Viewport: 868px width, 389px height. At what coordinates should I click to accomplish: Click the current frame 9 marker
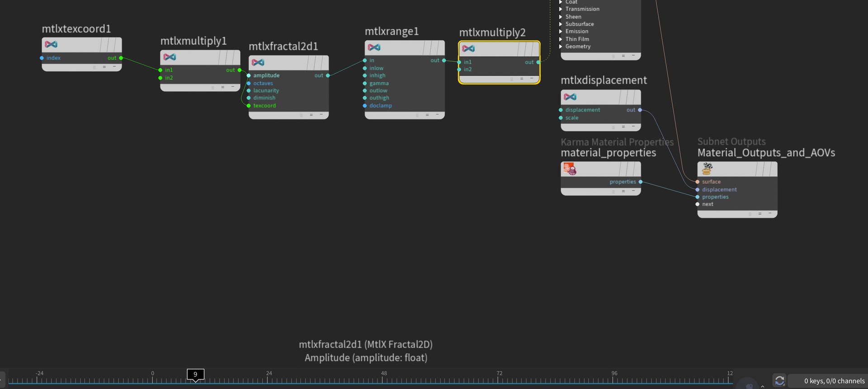195,374
